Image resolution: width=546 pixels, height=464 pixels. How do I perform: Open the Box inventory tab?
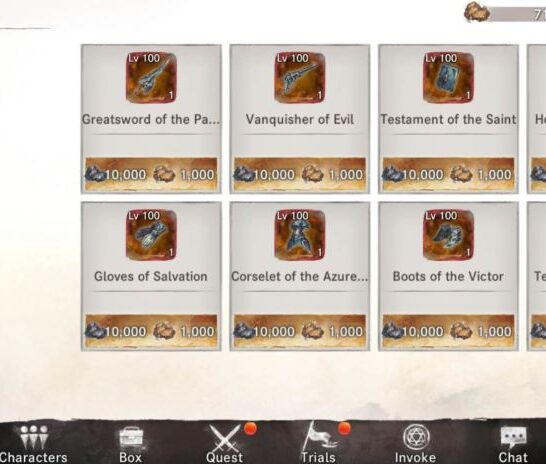coord(131,445)
